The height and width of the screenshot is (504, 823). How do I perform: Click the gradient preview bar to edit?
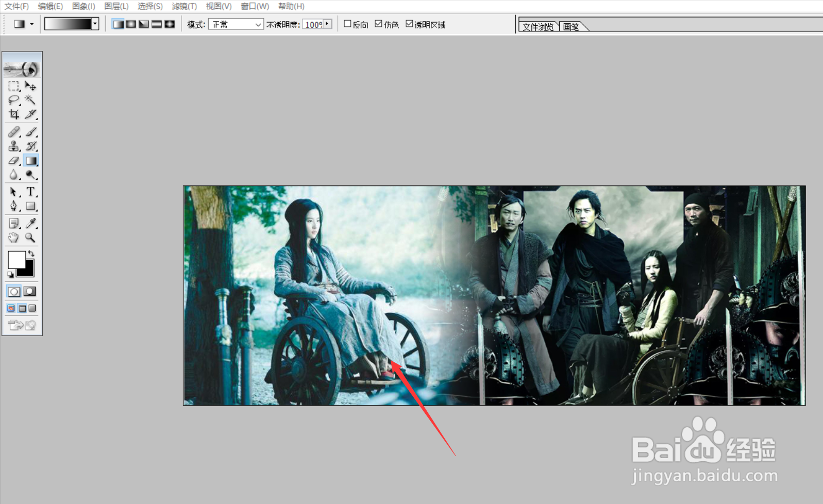68,24
